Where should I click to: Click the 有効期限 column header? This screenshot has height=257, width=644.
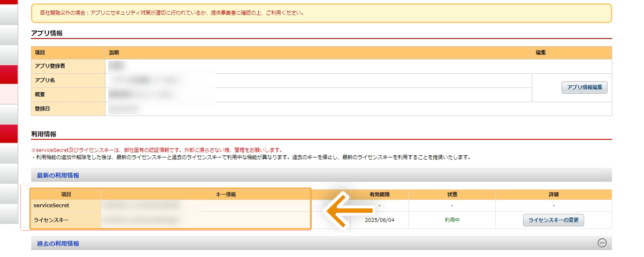pyautogui.click(x=380, y=195)
